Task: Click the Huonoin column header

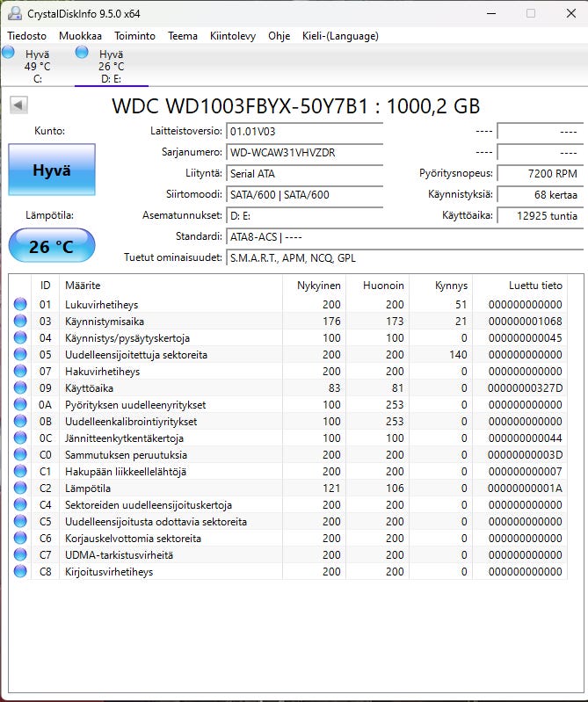Action: (x=377, y=286)
